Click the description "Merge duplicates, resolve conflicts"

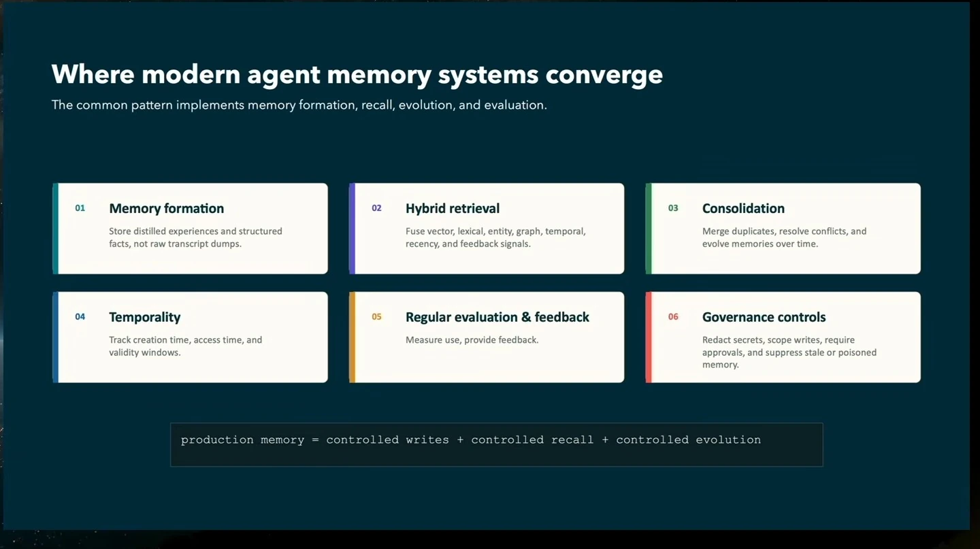(785, 237)
